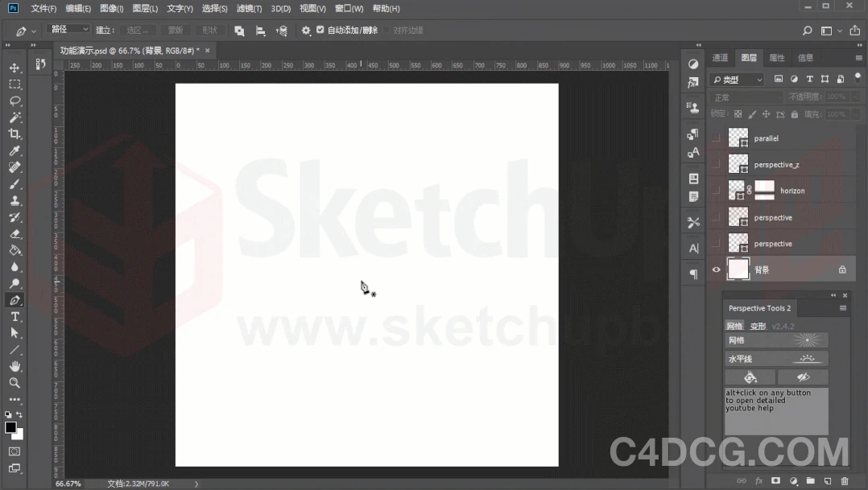Select the Brush tool

click(14, 183)
